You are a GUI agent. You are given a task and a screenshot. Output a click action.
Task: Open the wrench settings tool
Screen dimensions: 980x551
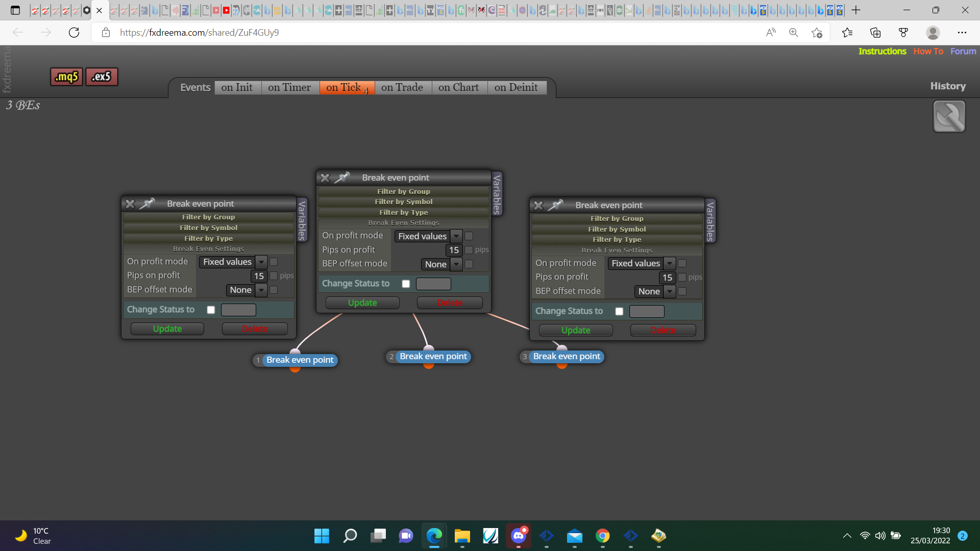[949, 116]
